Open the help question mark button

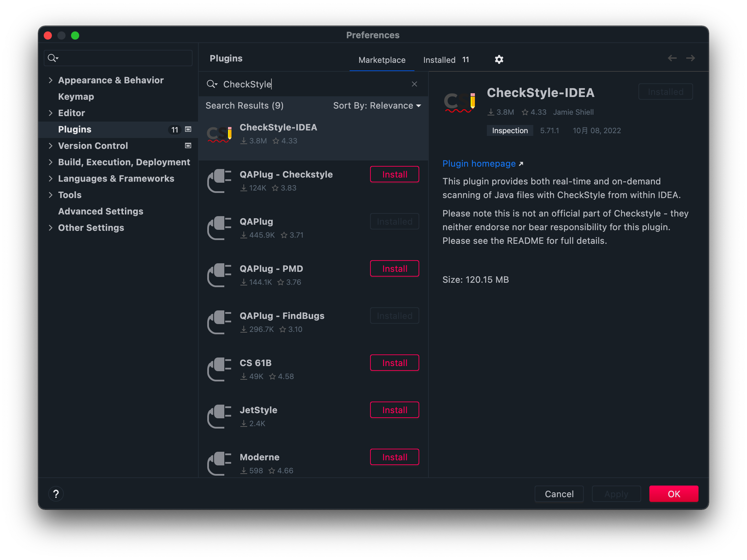[x=56, y=494]
